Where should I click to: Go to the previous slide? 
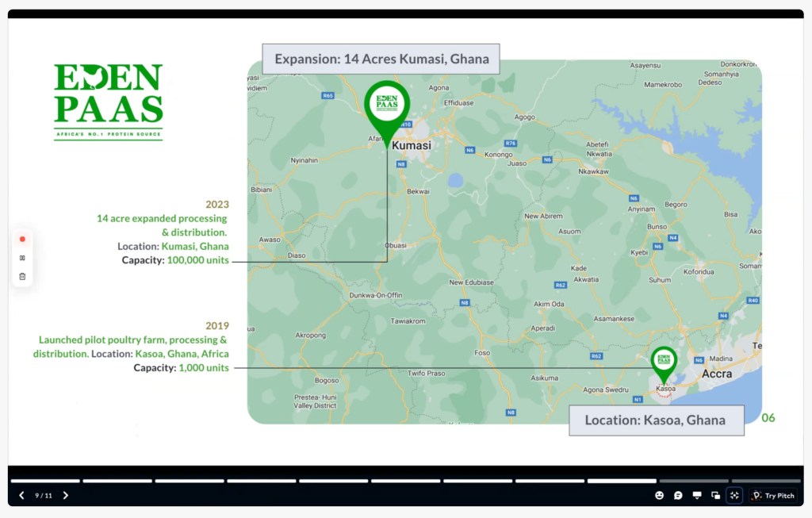click(22, 496)
